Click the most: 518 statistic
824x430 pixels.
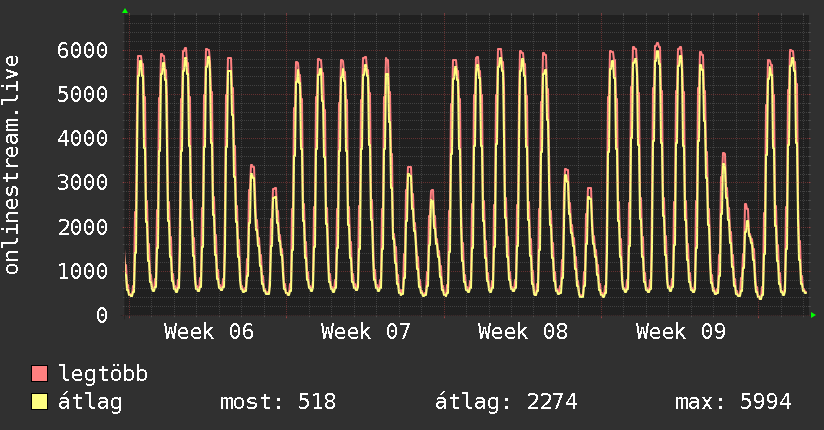pyautogui.click(x=278, y=402)
